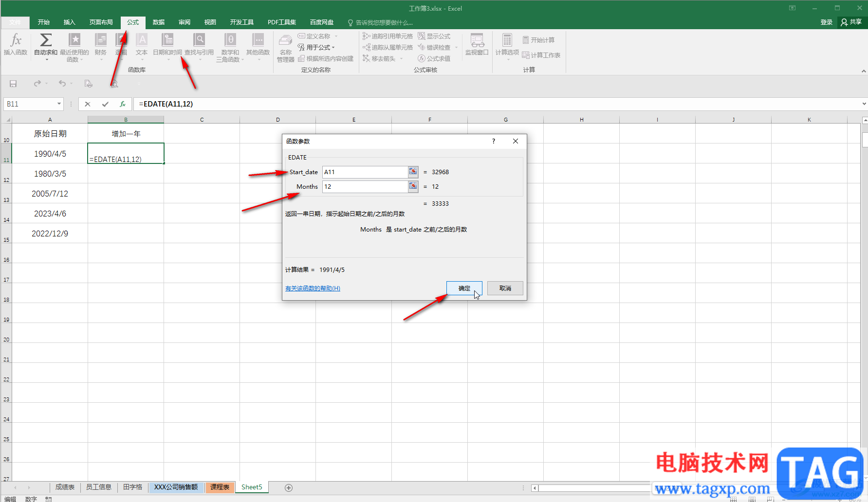
Task: Open Insert Function (fx) in ribbon
Action: (x=16, y=45)
